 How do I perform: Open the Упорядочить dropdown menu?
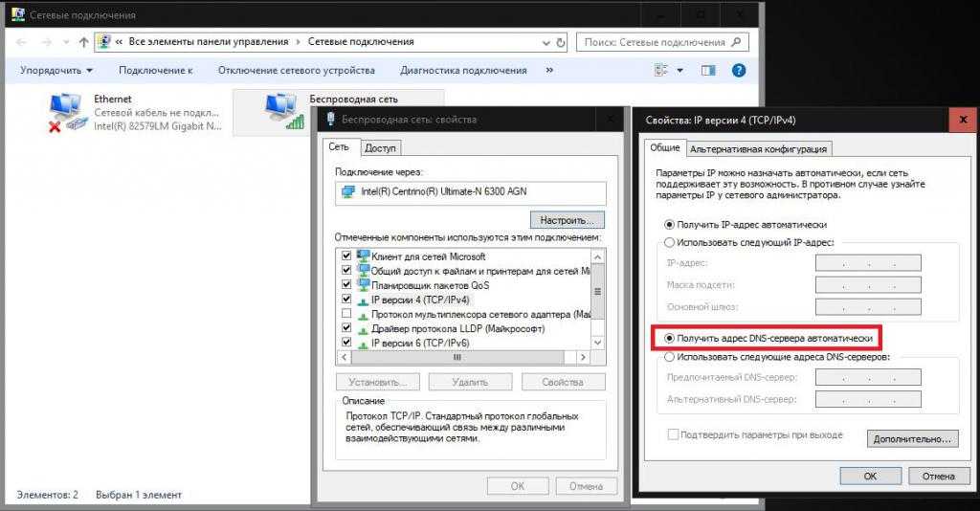pyautogui.click(x=56, y=70)
